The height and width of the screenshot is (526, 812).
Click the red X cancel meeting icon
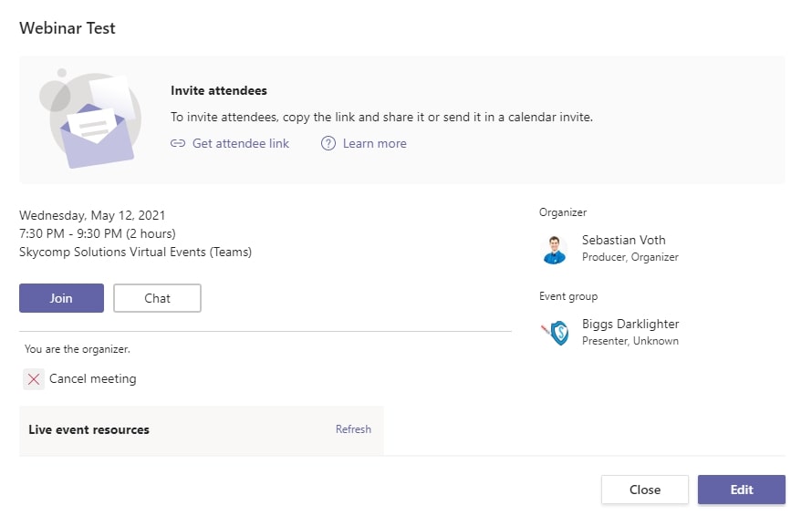[x=33, y=379]
